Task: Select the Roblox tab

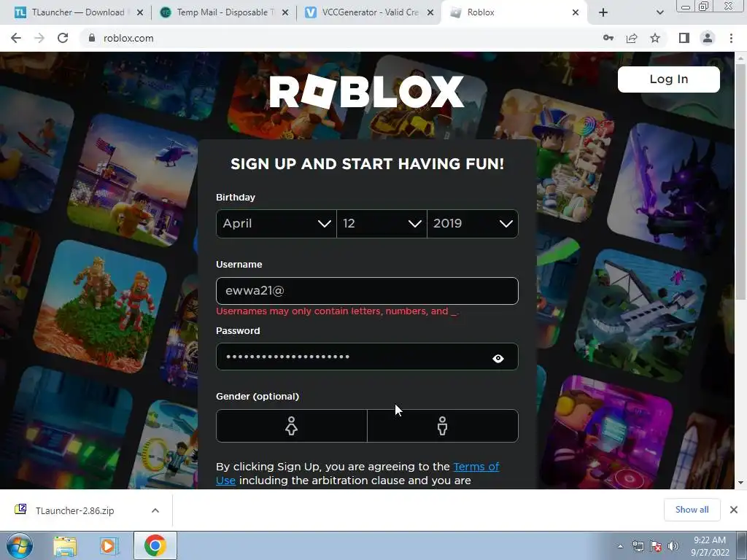Action: 514,12
